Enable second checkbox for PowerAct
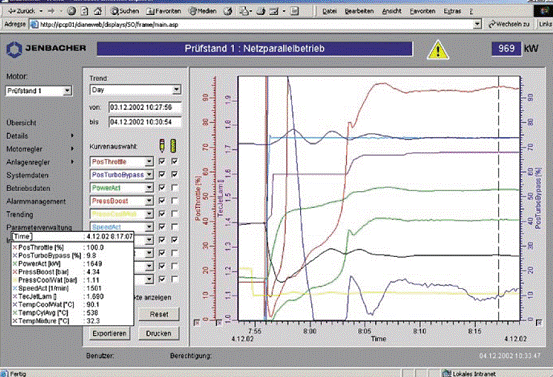The width and height of the screenshot is (553, 377). coord(174,187)
